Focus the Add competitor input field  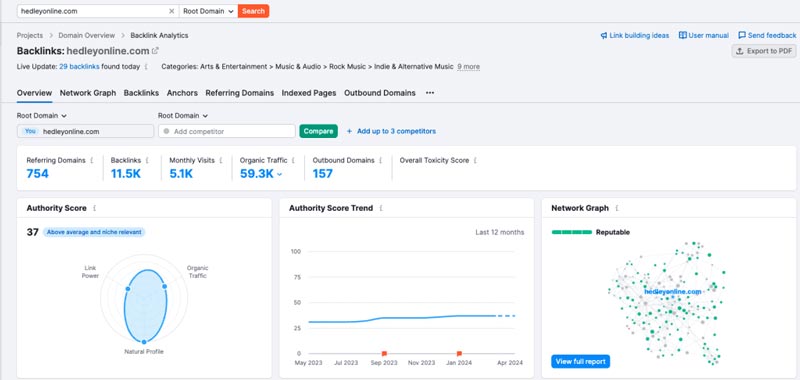pos(227,131)
